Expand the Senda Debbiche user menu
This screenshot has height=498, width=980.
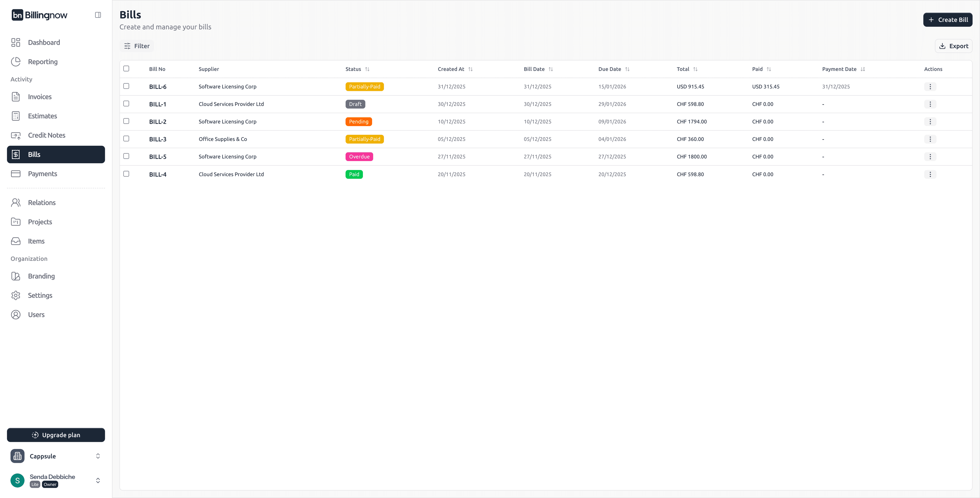pos(98,480)
